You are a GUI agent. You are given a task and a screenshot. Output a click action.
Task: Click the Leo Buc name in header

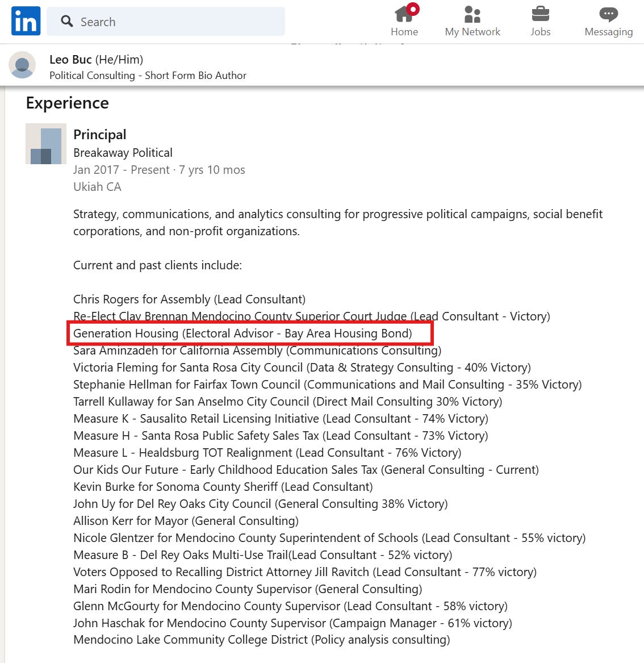coord(70,60)
